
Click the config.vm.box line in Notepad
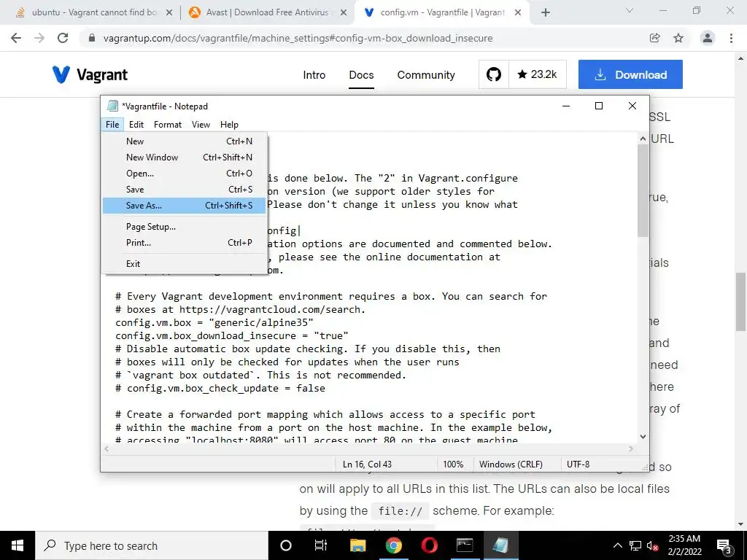click(x=214, y=322)
